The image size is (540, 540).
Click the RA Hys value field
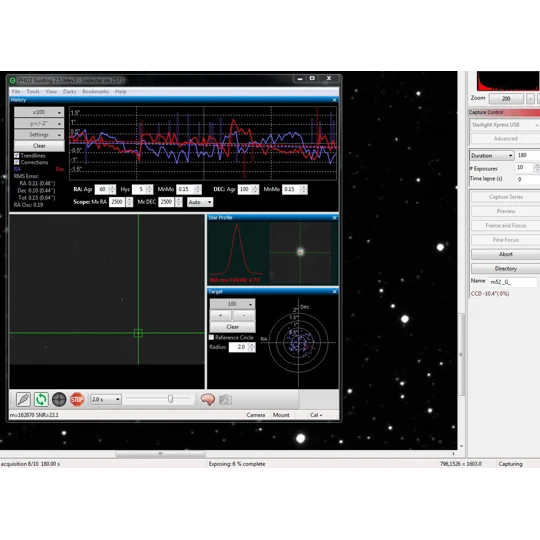click(x=139, y=189)
